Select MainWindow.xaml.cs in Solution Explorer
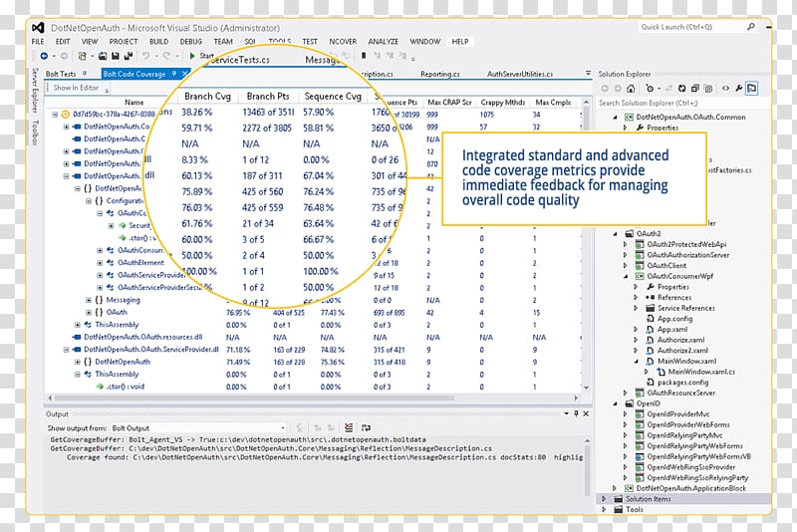Screen dimensions: 797x532 click(701, 372)
